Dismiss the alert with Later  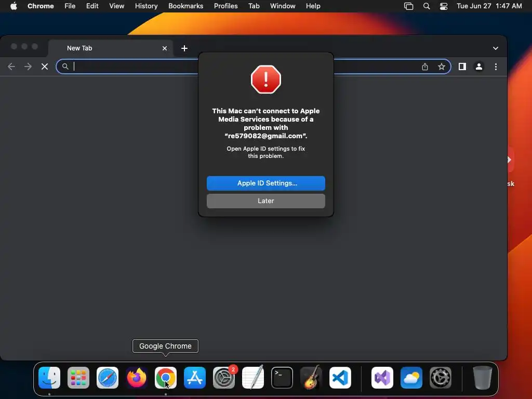coord(266,201)
